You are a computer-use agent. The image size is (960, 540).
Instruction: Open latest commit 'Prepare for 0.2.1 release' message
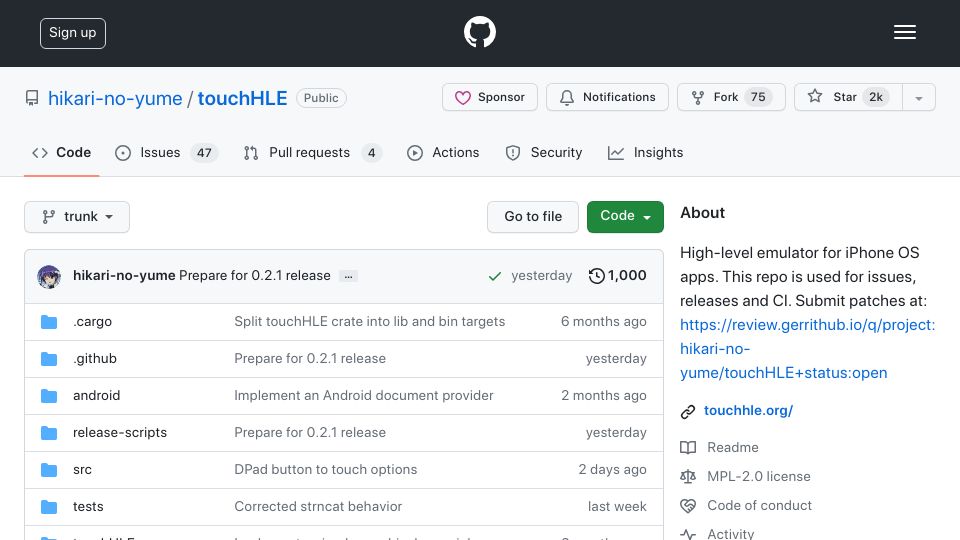pyautogui.click(x=255, y=276)
